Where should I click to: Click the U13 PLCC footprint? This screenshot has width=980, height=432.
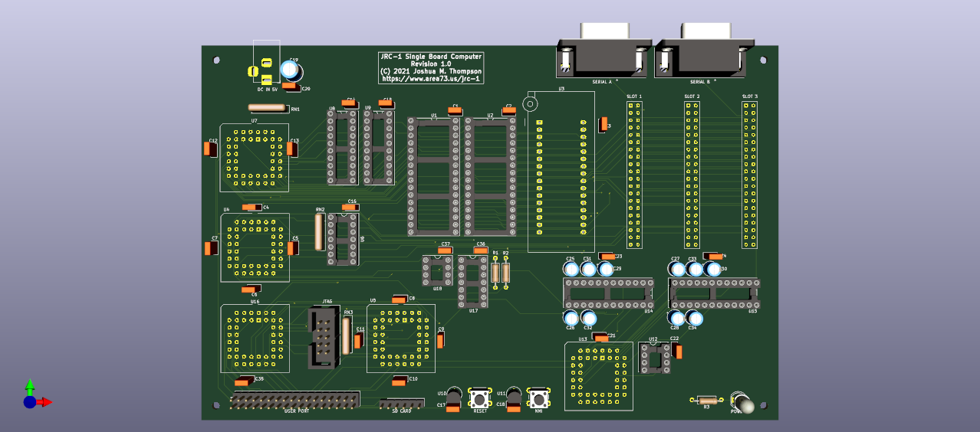coord(599,375)
